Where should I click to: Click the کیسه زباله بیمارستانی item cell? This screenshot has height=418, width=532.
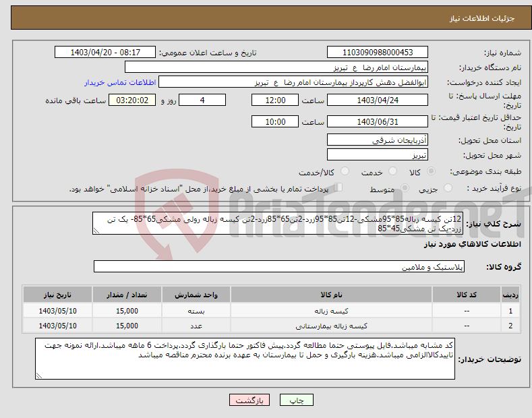(332, 326)
